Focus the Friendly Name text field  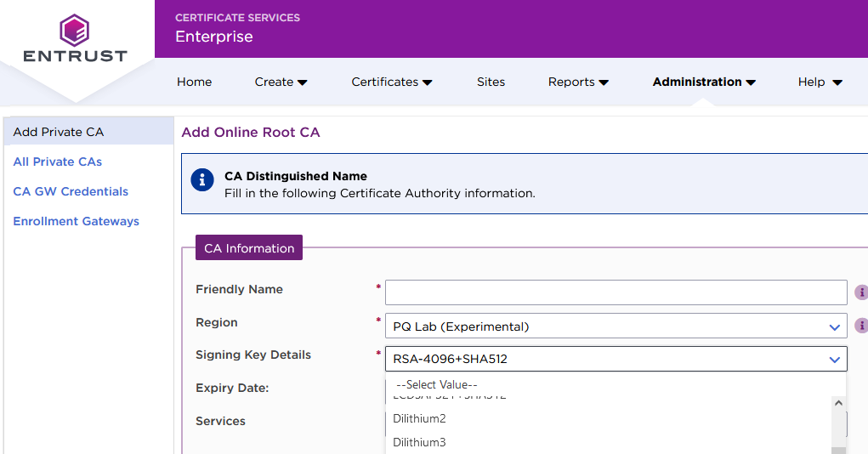(616, 292)
